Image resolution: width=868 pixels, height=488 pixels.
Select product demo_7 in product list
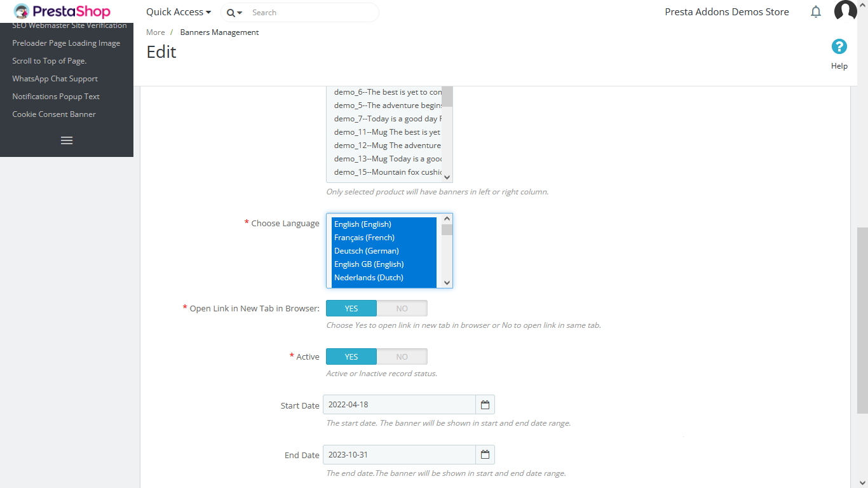(x=387, y=119)
